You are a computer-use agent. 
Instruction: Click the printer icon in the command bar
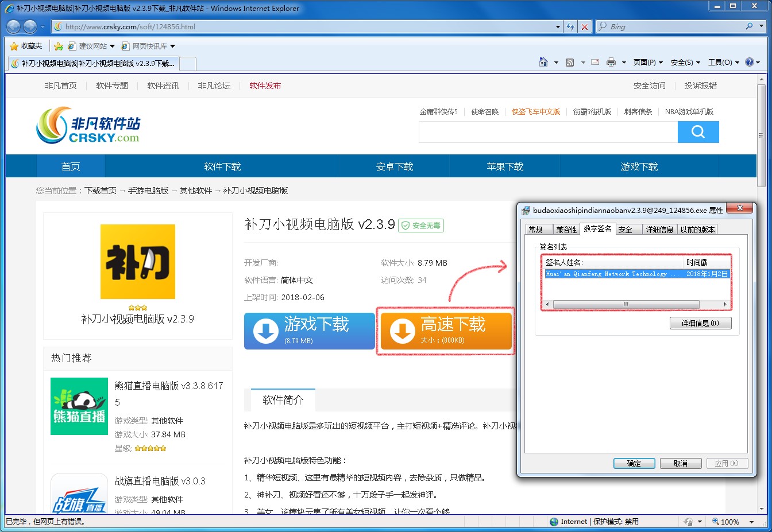(x=612, y=62)
